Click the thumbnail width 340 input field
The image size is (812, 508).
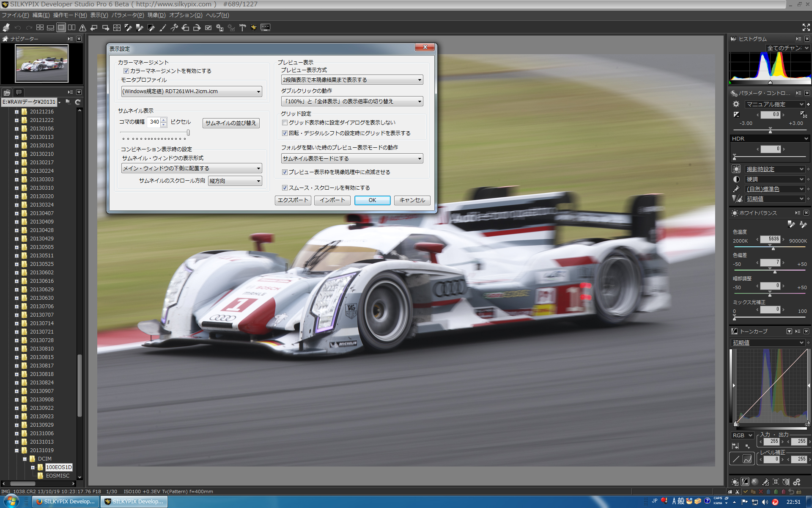[x=154, y=122]
